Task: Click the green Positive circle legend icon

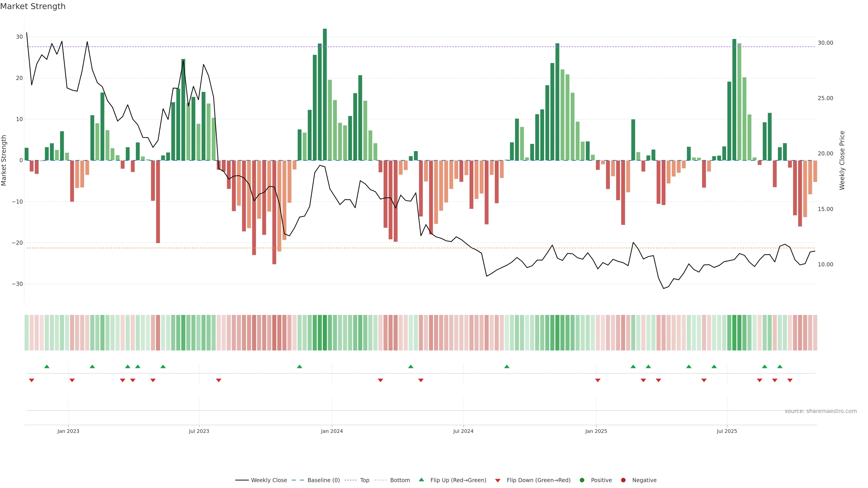Action: (x=582, y=480)
